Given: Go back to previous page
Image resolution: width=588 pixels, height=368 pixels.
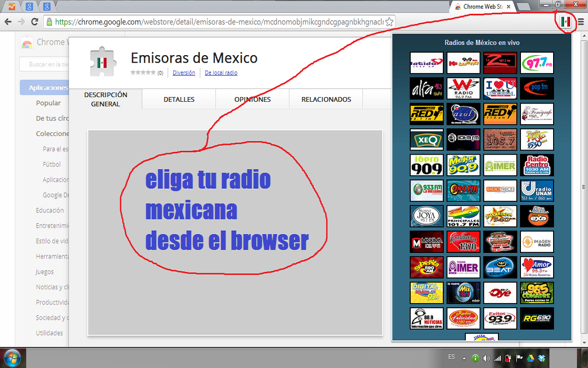Looking at the screenshot, I should click(x=8, y=22).
